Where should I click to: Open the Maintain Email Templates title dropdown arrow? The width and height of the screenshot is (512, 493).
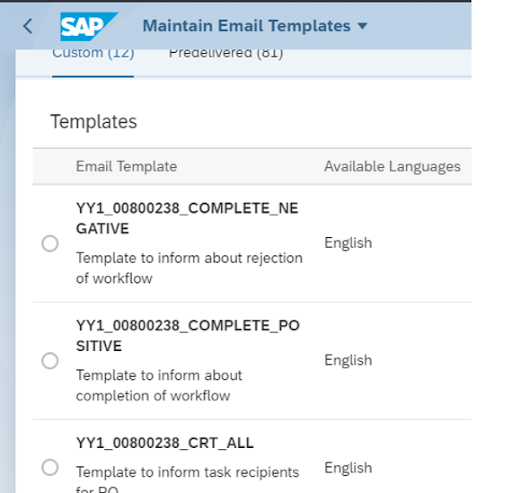tap(362, 26)
